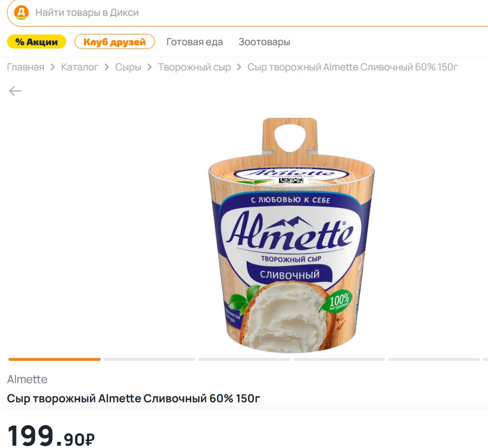488x448 pixels.
Task: Switch to second gallery slide indicator
Action: point(149,359)
